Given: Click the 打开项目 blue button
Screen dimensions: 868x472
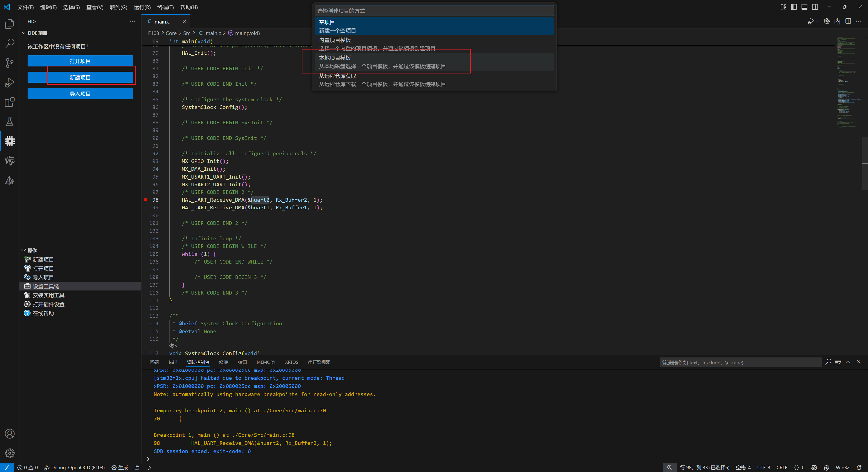Looking at the screenshot, I should pos(80,61).
